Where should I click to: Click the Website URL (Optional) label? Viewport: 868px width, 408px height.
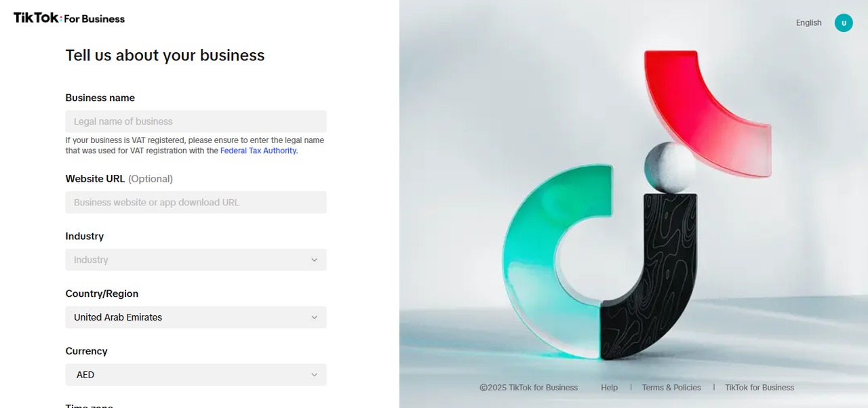pos(119,179)
